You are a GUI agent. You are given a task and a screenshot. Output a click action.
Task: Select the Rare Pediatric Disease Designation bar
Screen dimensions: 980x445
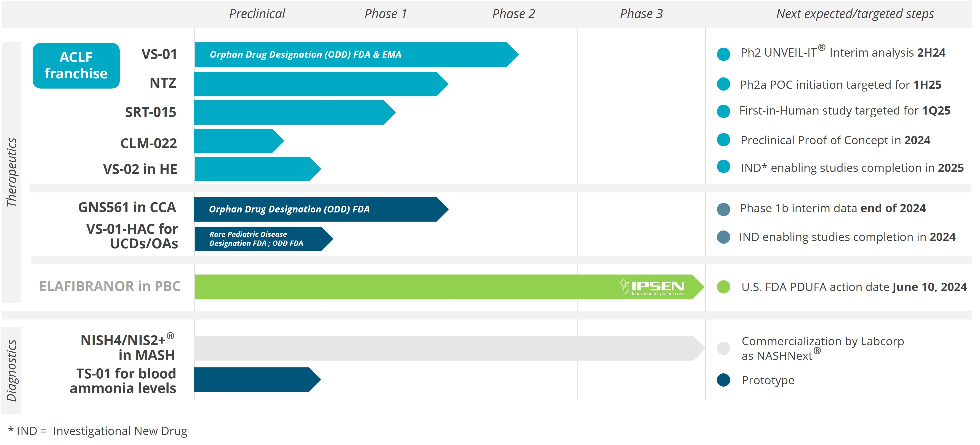[x=264, y=239]
